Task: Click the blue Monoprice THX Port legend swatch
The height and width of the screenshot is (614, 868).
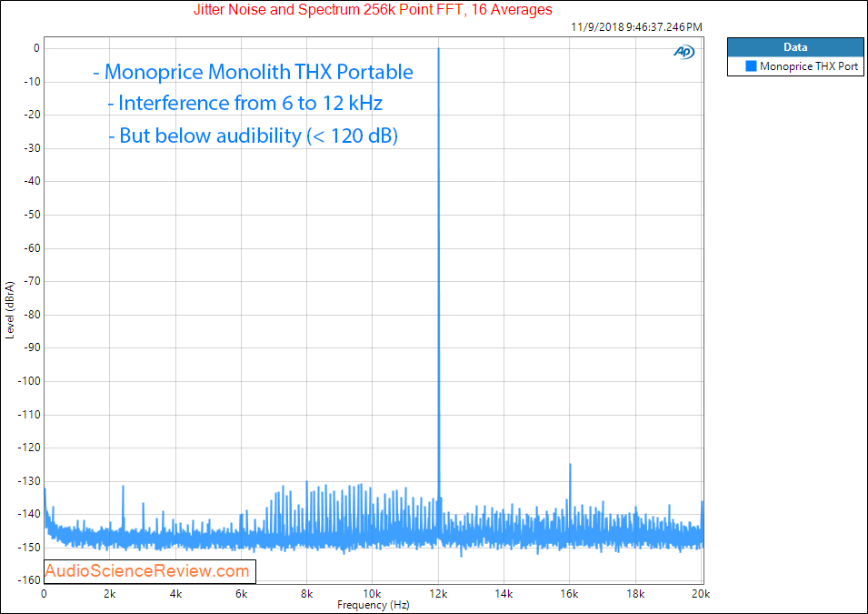Action: click(751, 65)
